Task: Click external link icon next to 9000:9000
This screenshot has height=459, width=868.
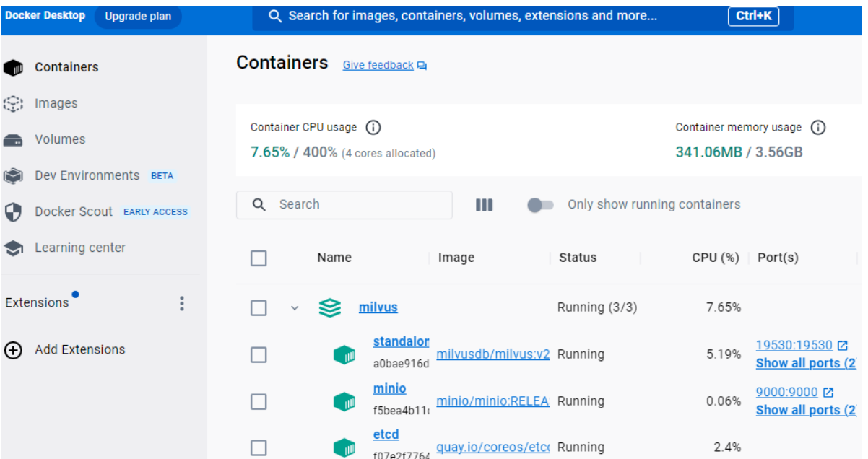Action: click(828, 393)
